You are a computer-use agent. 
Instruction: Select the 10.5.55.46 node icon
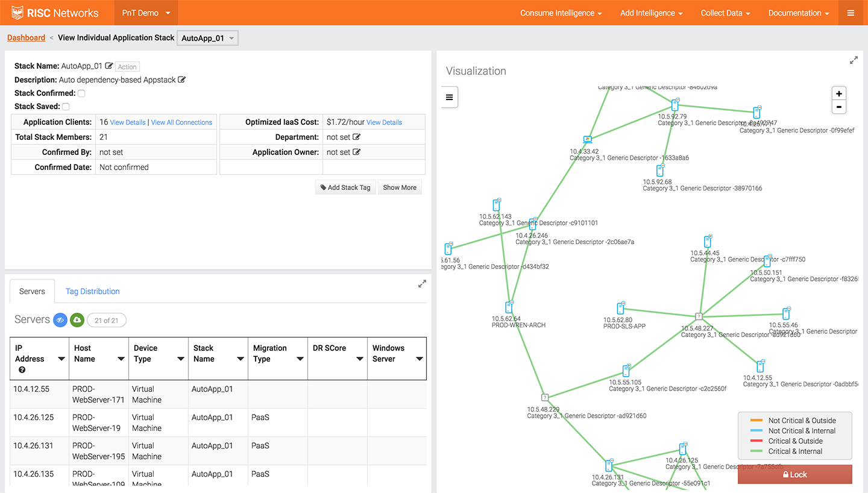(786, 313)
